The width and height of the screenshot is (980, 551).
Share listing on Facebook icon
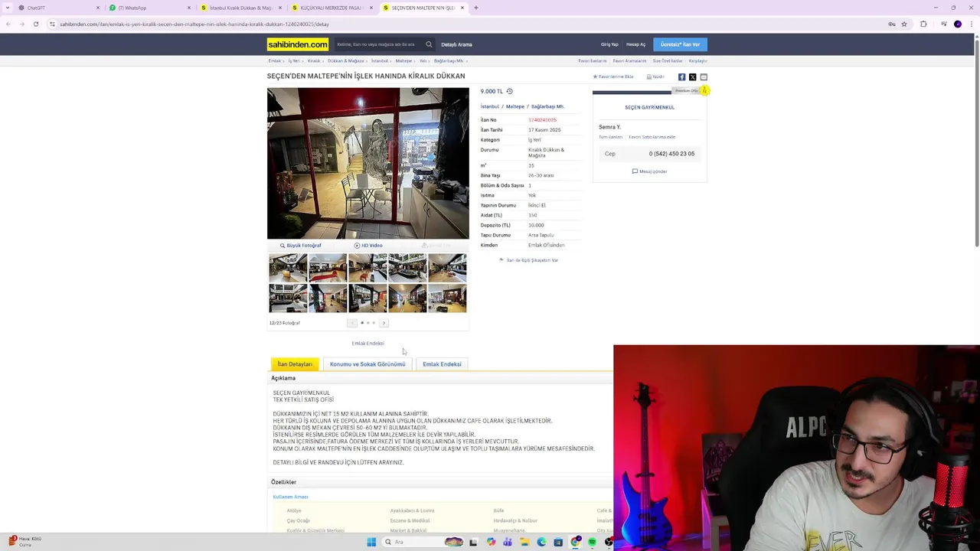coord(681,77)
